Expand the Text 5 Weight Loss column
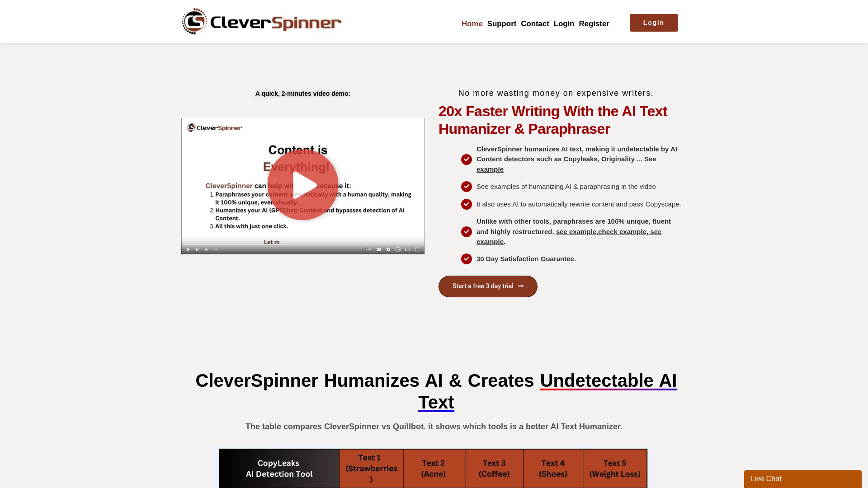 coord(615,468)
